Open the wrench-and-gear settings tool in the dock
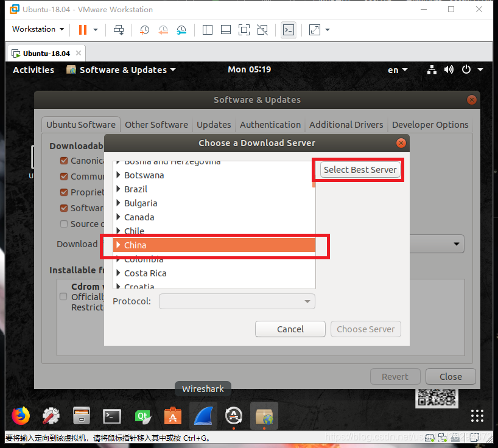This screenshot has width=498, height=448. (51, 416)
